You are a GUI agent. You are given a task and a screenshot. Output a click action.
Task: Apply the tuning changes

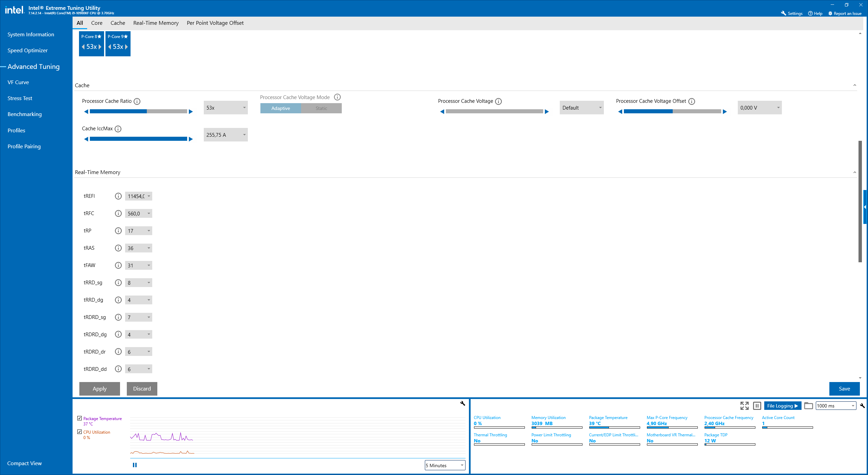99,388
